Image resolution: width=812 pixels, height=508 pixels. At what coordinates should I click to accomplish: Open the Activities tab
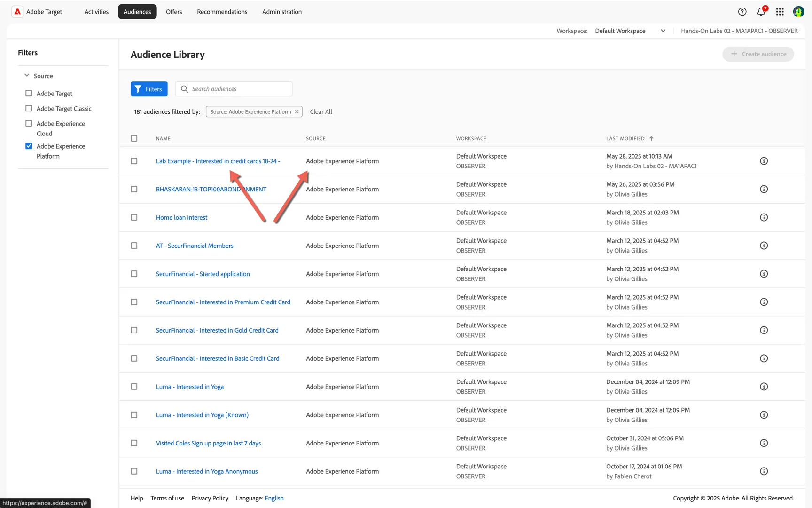tap(96, 12)
